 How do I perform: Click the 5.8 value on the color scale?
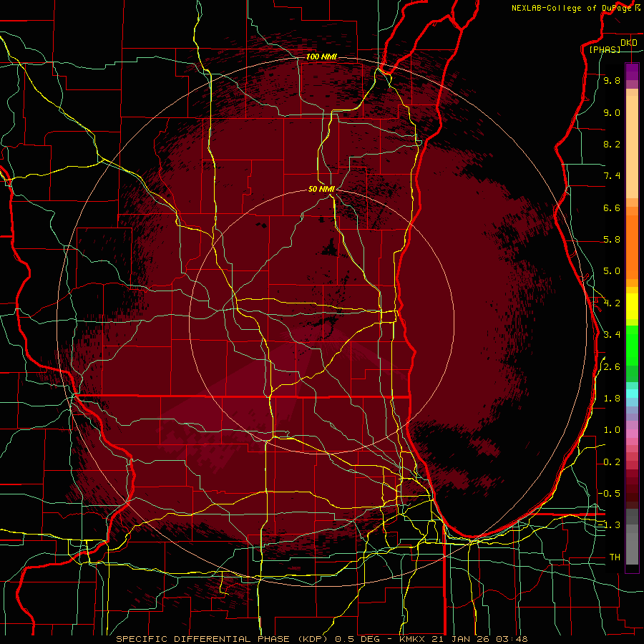(612, 240)
